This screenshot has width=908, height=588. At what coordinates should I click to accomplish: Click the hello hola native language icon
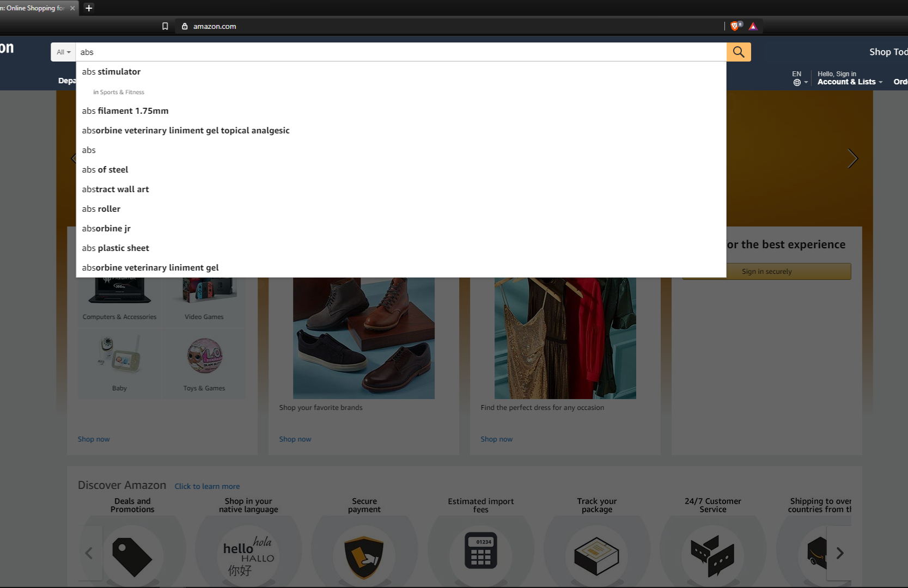248,556
